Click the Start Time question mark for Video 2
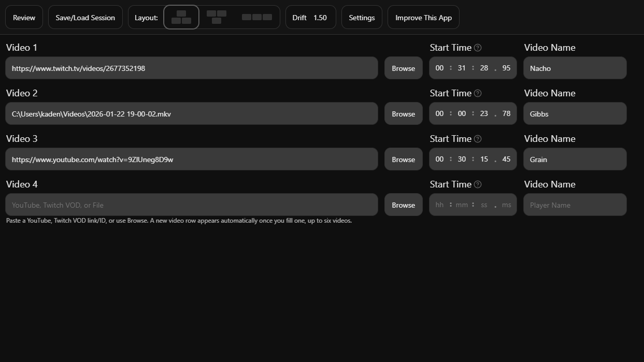 477,93
